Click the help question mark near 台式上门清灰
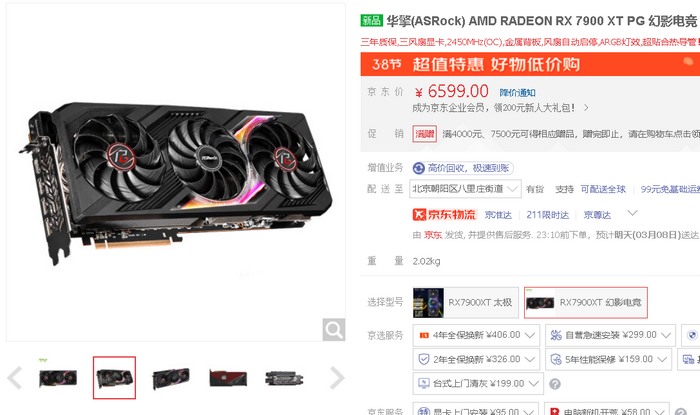The image size is (700, 415). pos(555,384)
